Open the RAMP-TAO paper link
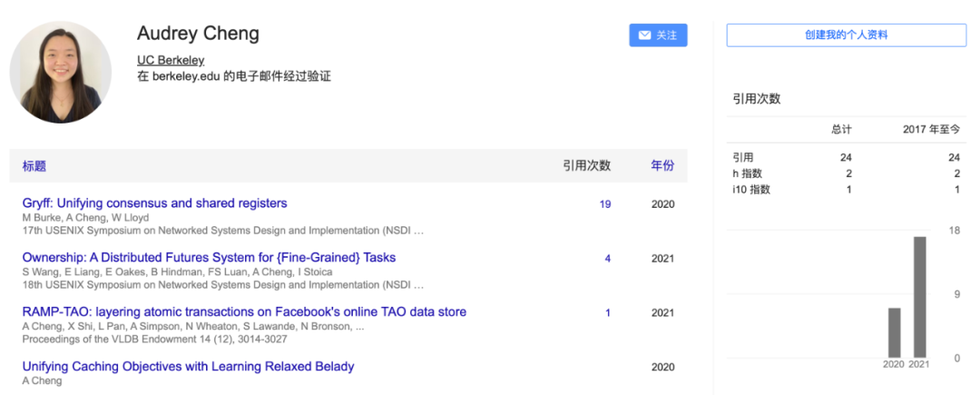Screen dimensions: 980x395 244,312
